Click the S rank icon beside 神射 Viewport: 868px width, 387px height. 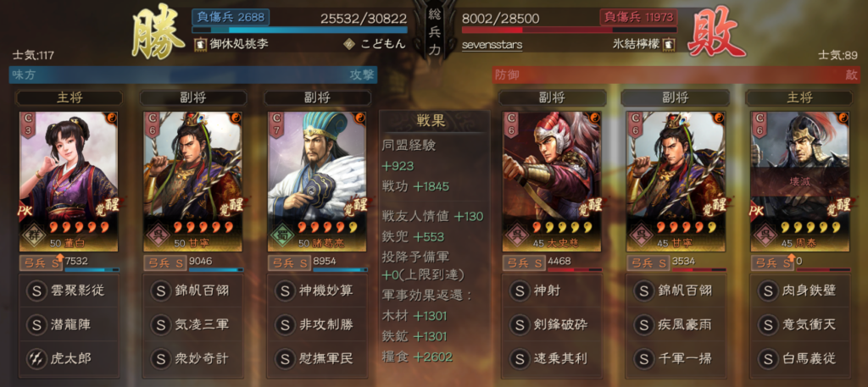click(520, 290)
